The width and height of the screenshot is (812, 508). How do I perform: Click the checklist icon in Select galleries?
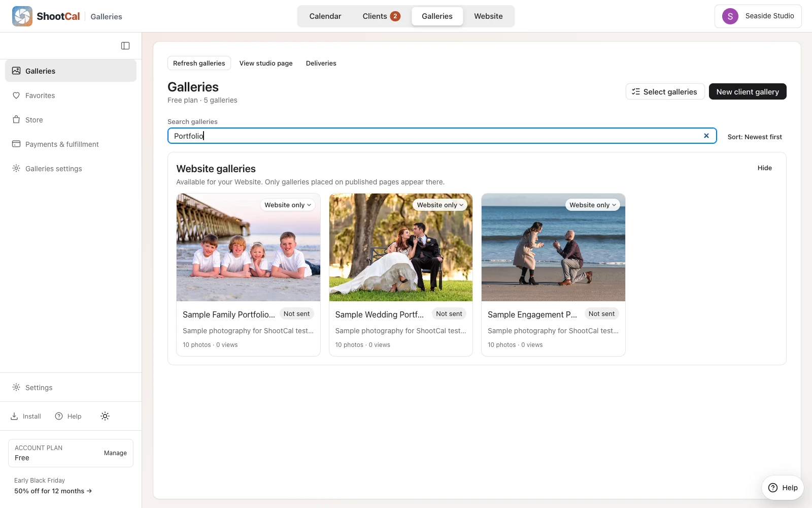(636, 91)
